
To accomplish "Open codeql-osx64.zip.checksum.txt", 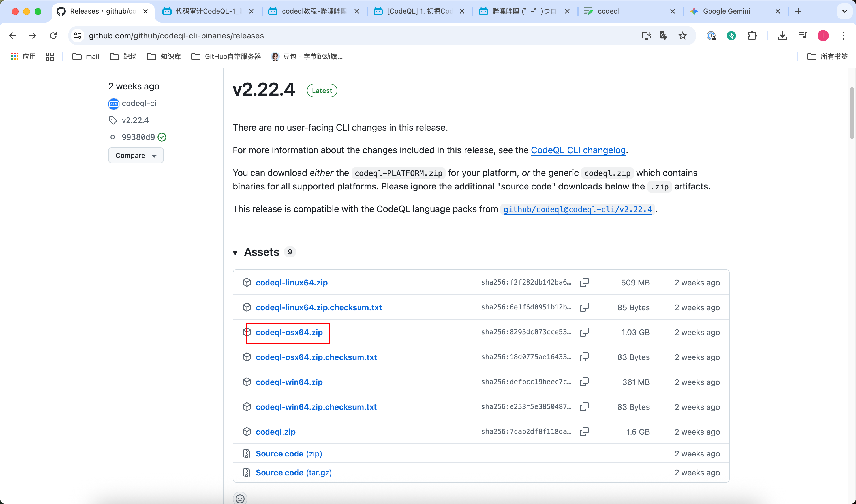I will tap(316, 357).
